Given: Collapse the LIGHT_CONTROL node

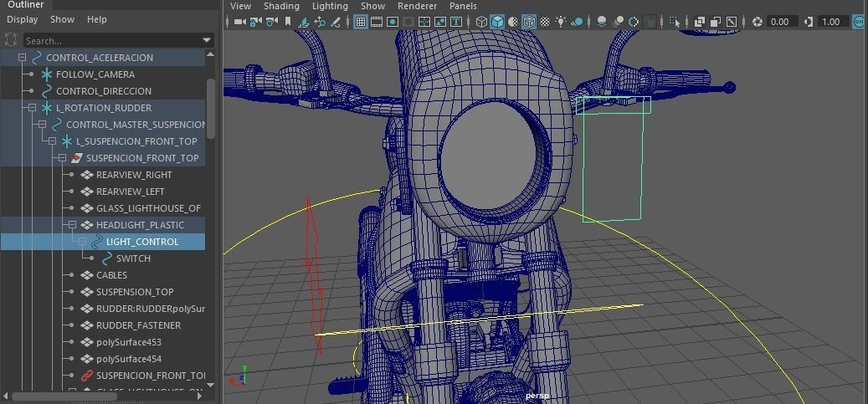Looking at the screenshot, I should pos(82,242).
